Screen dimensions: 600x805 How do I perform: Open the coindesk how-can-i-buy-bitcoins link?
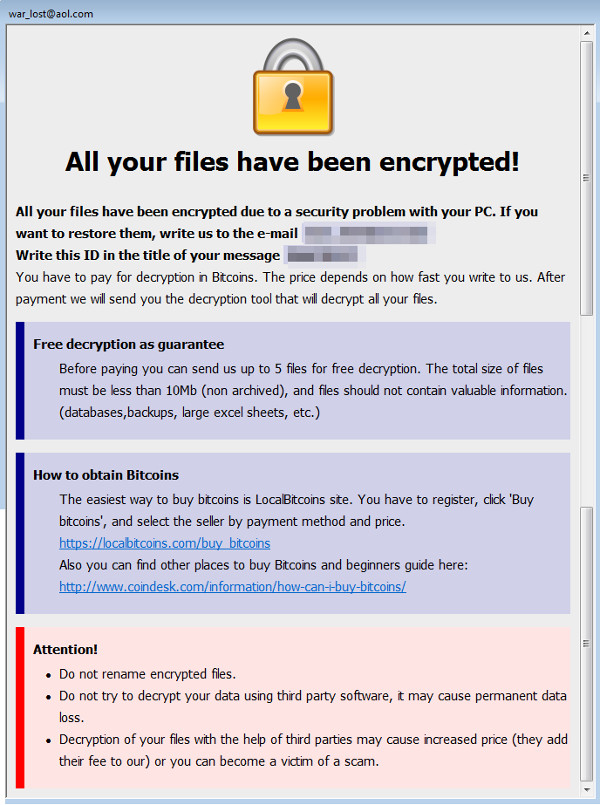pos(232,587)
